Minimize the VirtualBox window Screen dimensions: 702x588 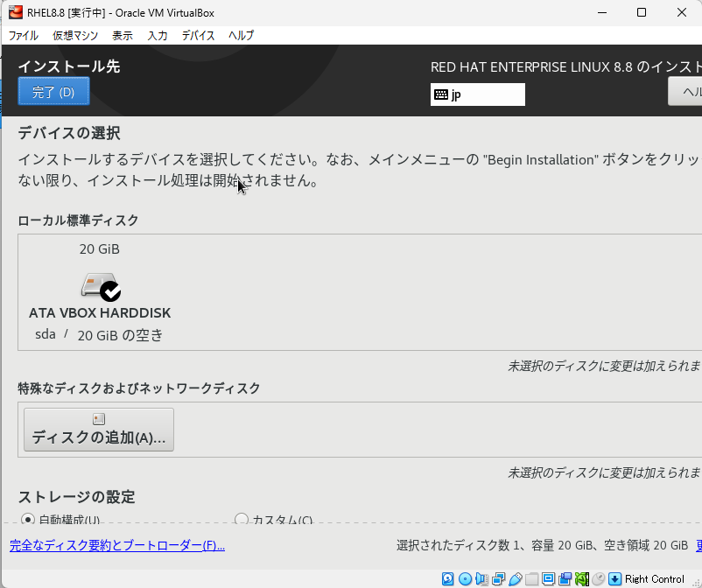point(602,12)
